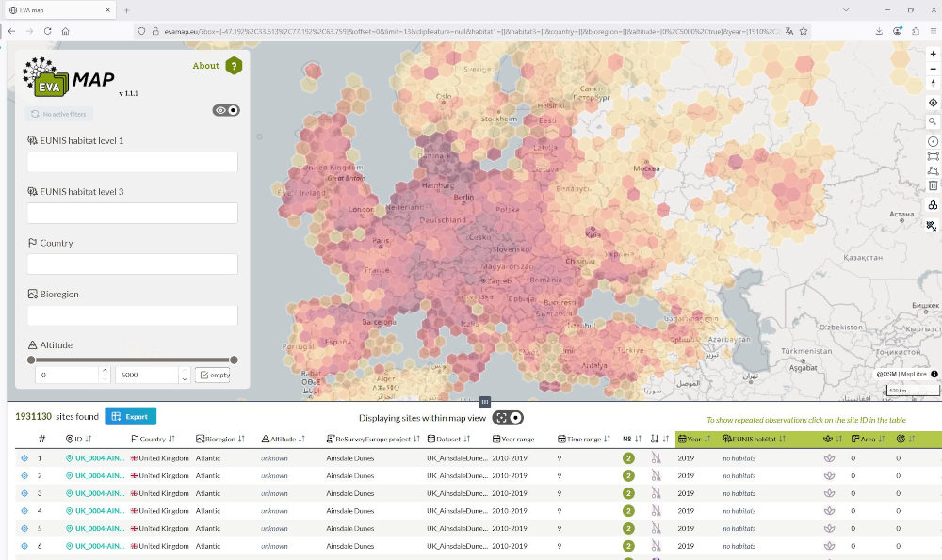This screenshot has height=560, width=942.
Task: Reset map bearing with compass icon
Action: click(x=933, y=84)
